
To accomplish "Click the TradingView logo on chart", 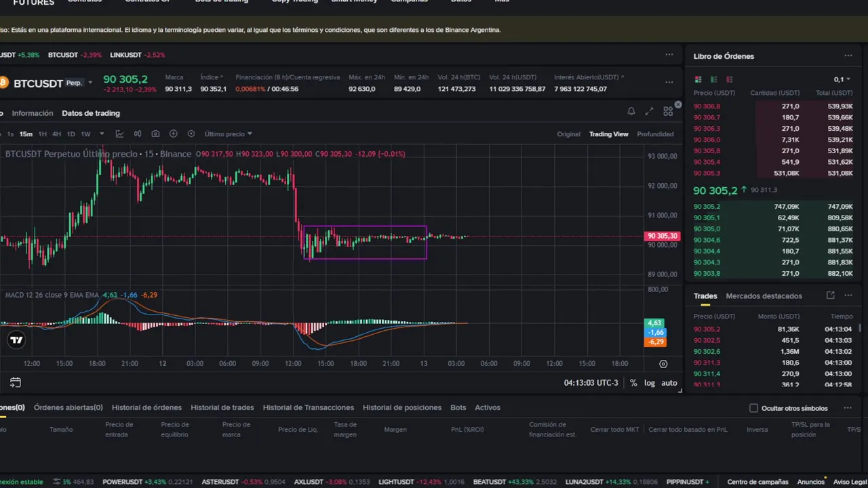I will coord(16,340).
